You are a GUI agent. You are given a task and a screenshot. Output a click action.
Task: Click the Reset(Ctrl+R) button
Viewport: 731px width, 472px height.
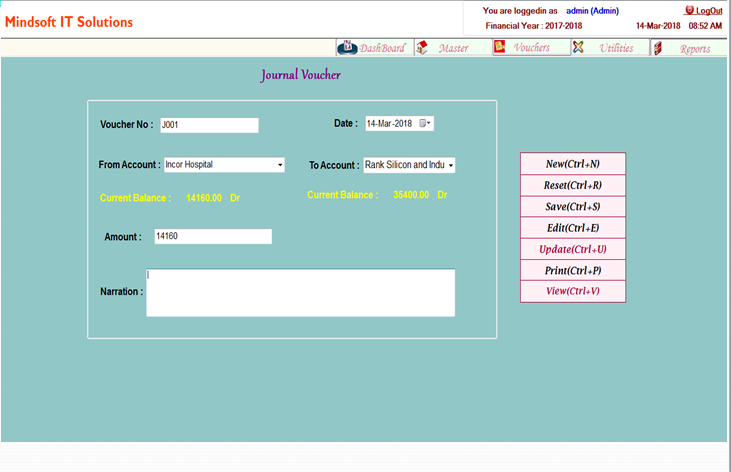[573, 185]
